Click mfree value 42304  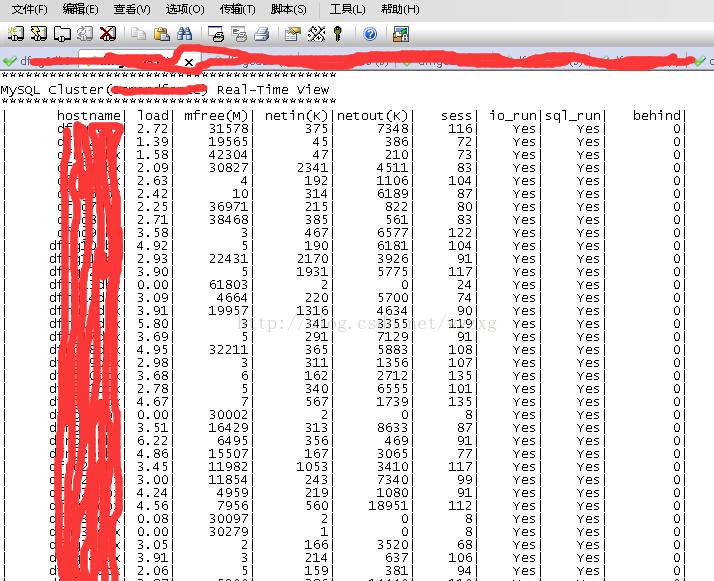point(229,155)
